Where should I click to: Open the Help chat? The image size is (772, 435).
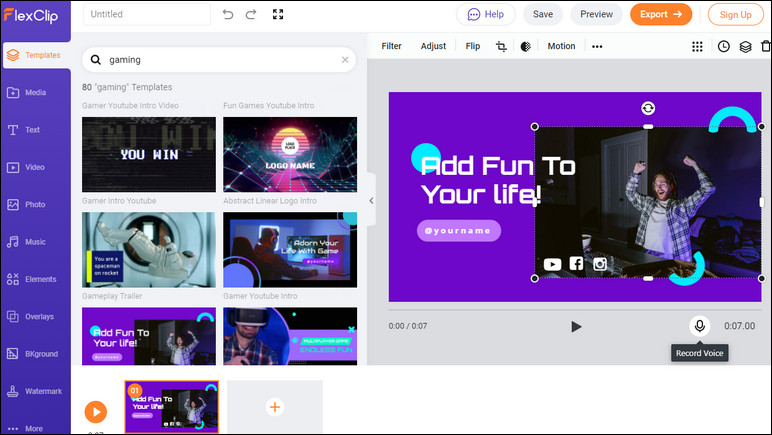[x=485, y=14]
